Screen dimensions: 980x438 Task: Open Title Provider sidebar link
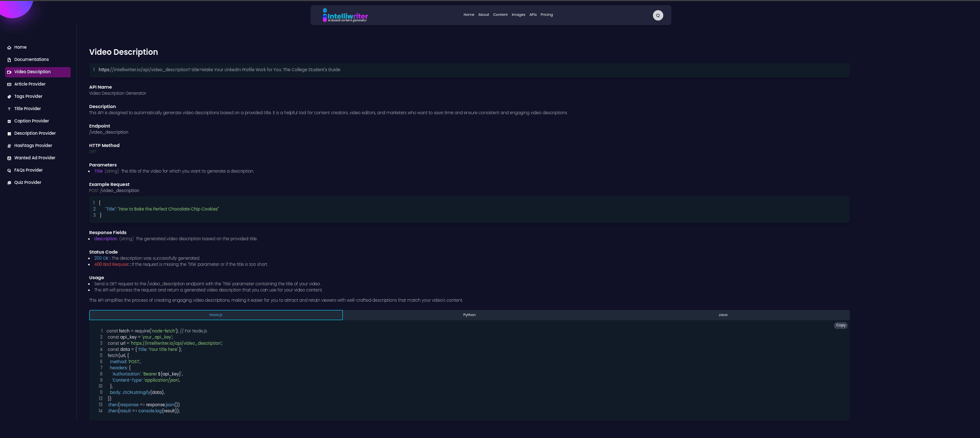click(28, 109)
